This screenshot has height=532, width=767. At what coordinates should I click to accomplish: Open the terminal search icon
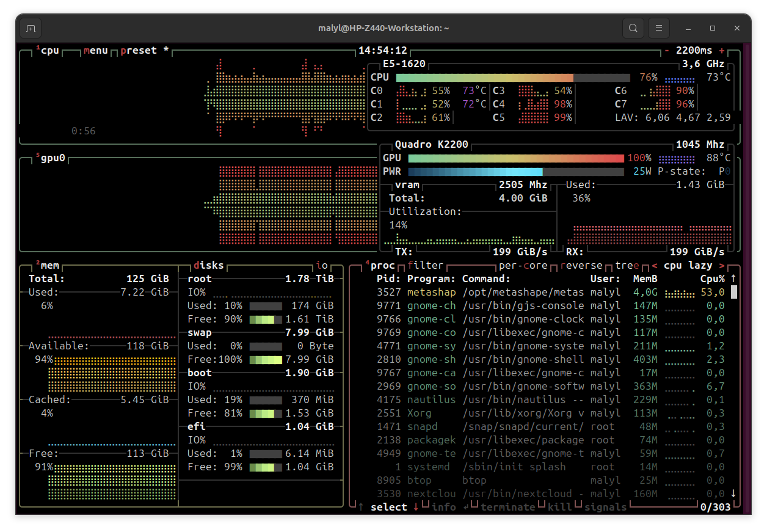pos(633,28)
